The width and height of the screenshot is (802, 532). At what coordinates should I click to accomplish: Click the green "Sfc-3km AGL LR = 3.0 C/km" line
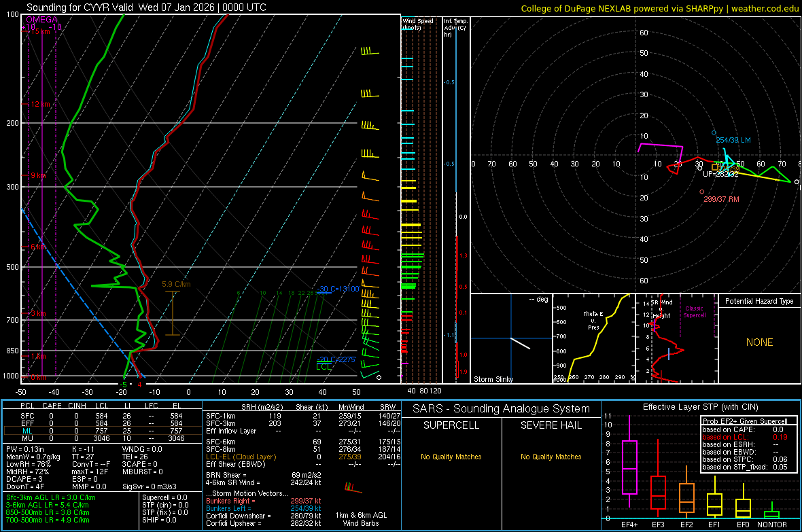coord(51,497)
